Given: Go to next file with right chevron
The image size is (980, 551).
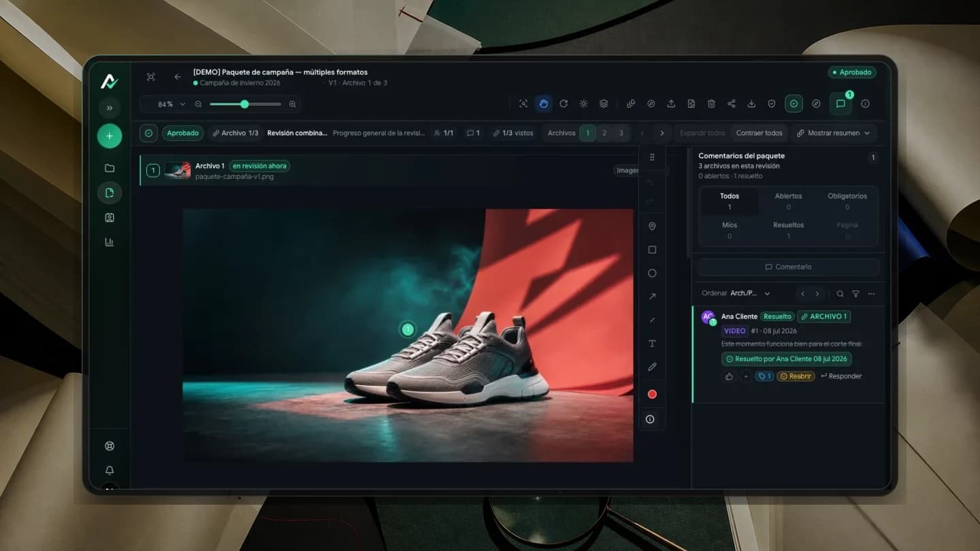Looking at the screenshot, I should [661, 133].
